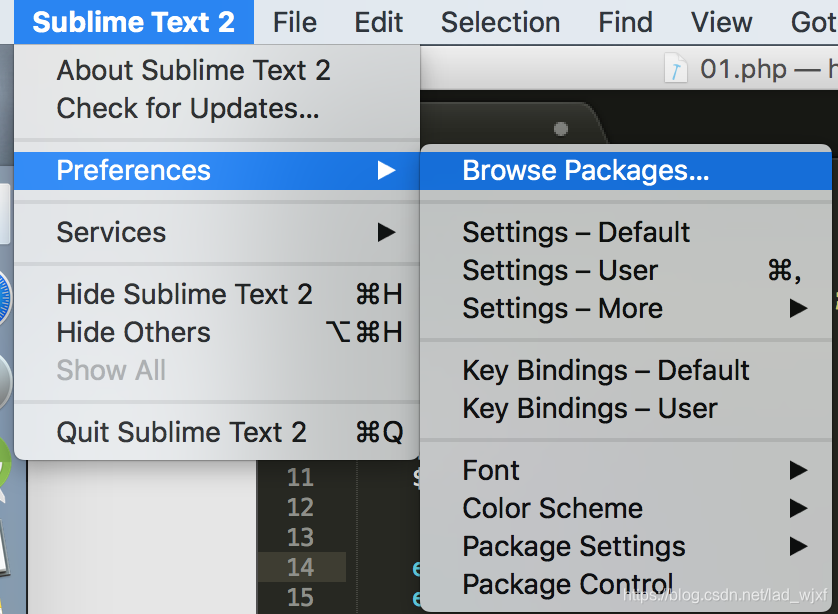
Task: Open the File menu
Action: pyautogui.click(x=295, y=22)
